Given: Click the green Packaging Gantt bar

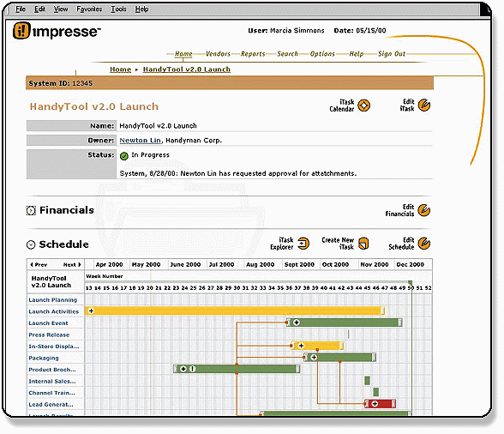Looking at the screenshot, I should pyautogui.click(x=340, y=357).
